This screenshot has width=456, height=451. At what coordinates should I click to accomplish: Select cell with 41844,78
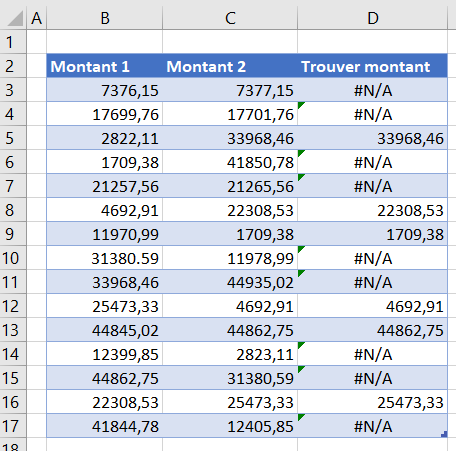[x=105, y=426]
